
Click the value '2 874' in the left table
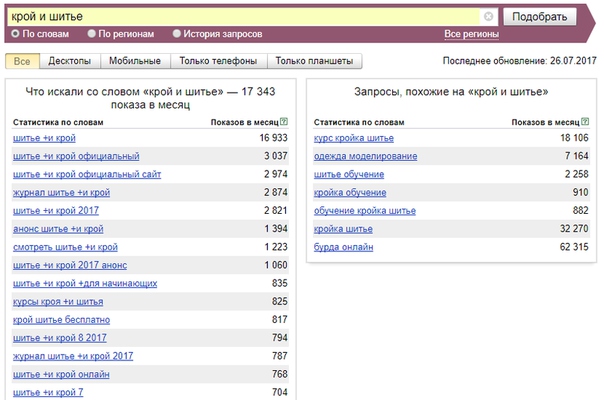276,192
